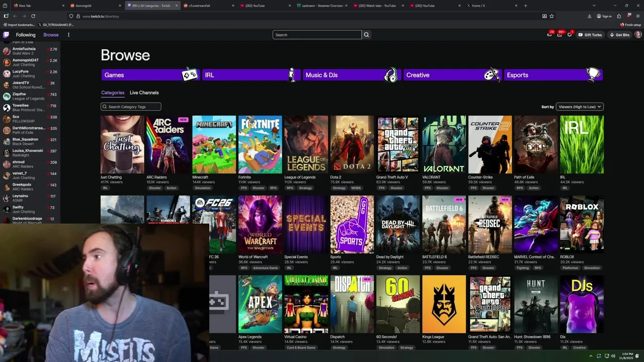
Task: Open the Music & DJs banner
Action: coord(351,75)
